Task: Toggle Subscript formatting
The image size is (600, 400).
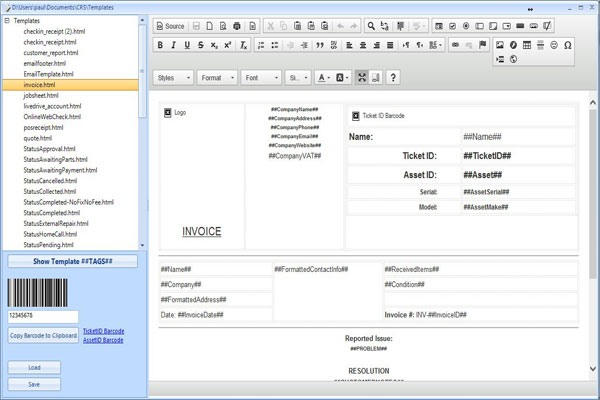Action: 214,45
